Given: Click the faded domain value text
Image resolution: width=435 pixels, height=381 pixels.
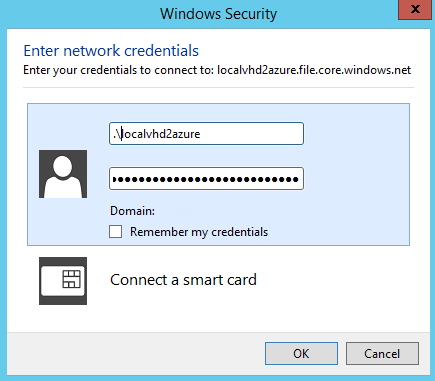Looking at the screenshot, I should (x=188, y=210).
